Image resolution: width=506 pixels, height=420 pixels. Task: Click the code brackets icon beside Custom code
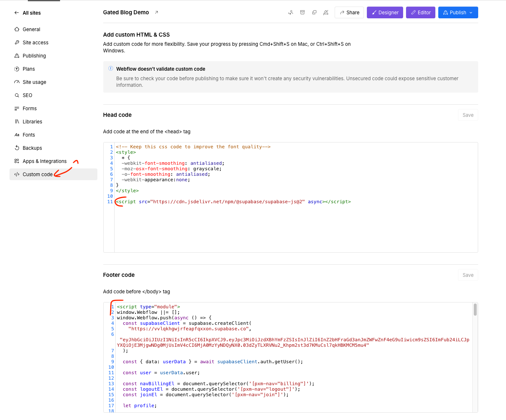[x=17, y=174]
